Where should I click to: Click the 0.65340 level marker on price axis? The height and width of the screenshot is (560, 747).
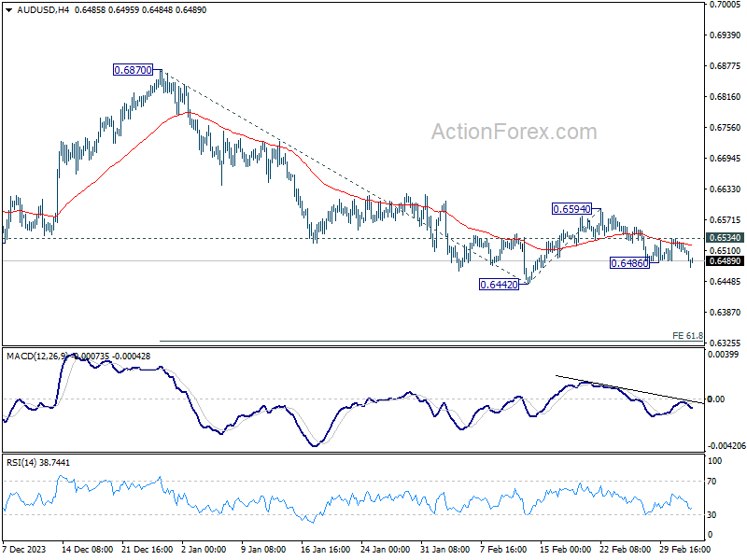point(725,238)
